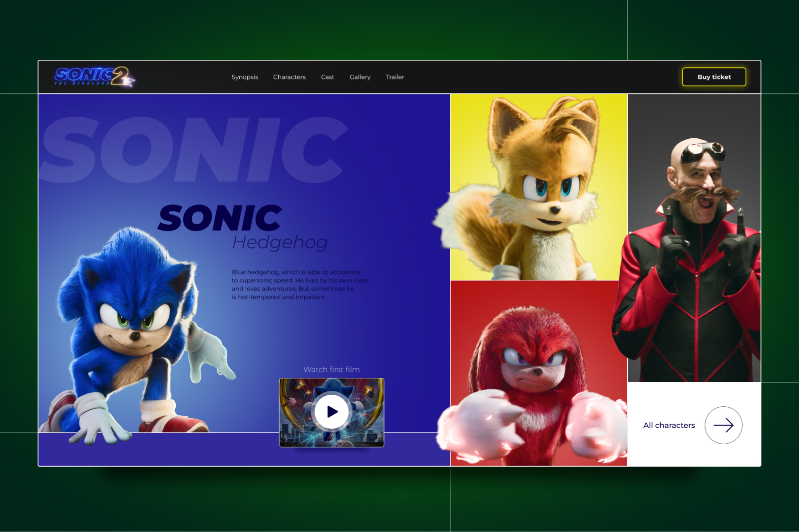Open the Cast nav link
This screenshot has width=799, height=532.
(328, 77)
